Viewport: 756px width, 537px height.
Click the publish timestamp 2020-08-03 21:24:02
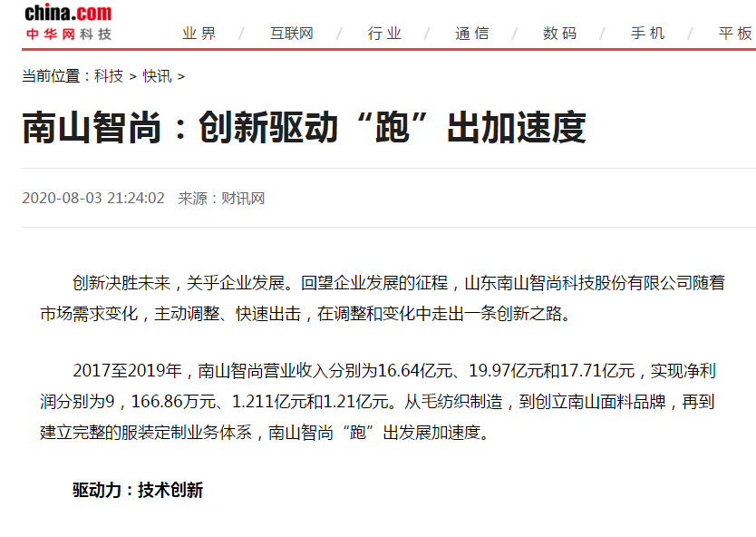coord(93,198)
